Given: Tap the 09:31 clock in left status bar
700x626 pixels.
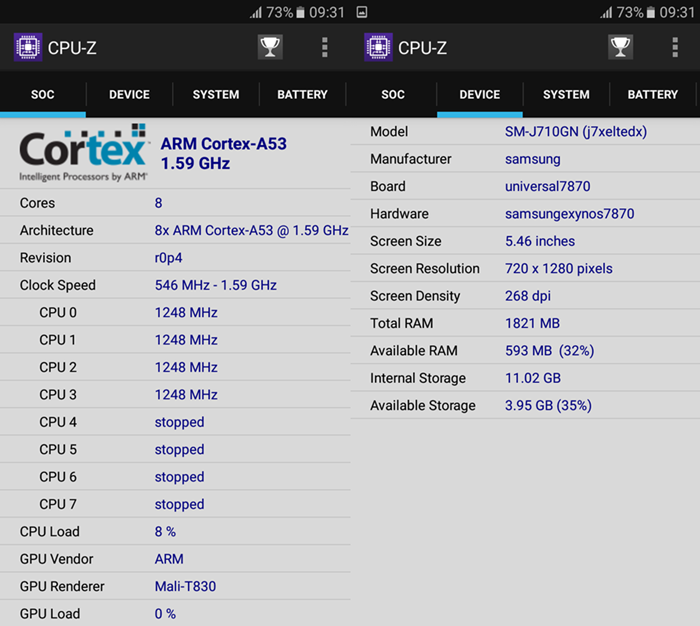Looking at the screenshot, I should [327, 13].
